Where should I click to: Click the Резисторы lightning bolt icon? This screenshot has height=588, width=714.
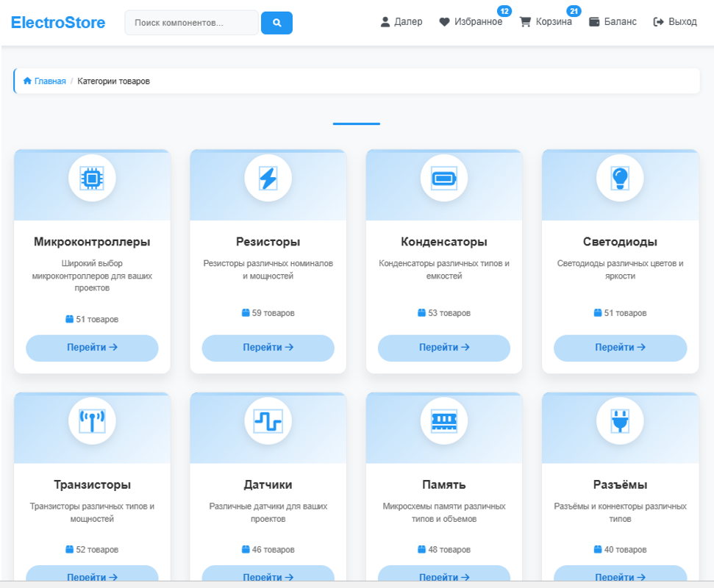point(268,178)
